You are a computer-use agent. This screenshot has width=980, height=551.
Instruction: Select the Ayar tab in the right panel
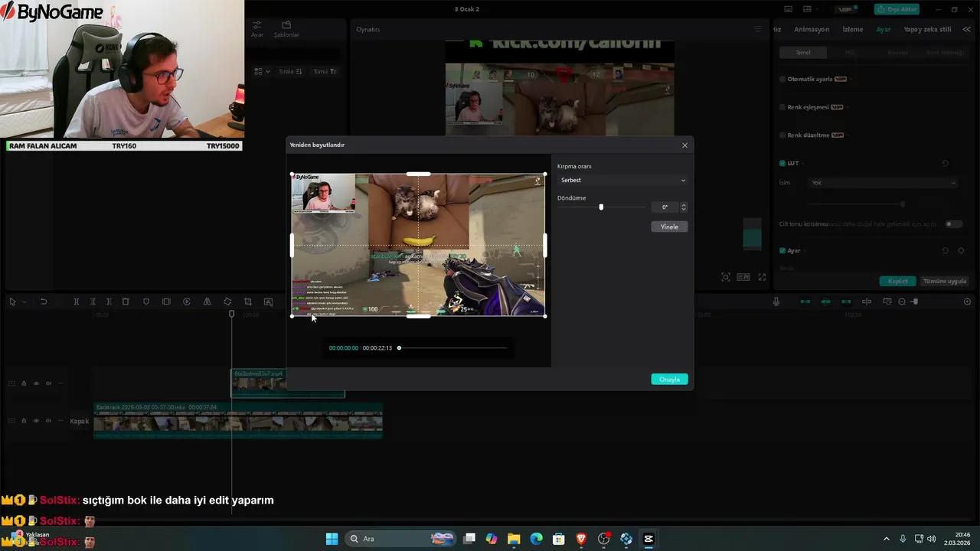click(884, 29)
